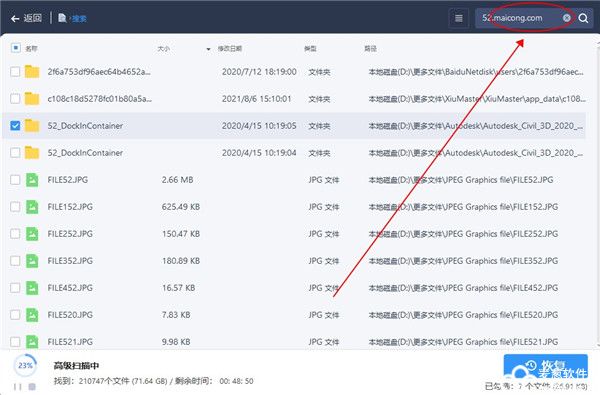The width and height of the screenshot is (600, 395).
Task: Click the document search icon in header
Action: 62,18
